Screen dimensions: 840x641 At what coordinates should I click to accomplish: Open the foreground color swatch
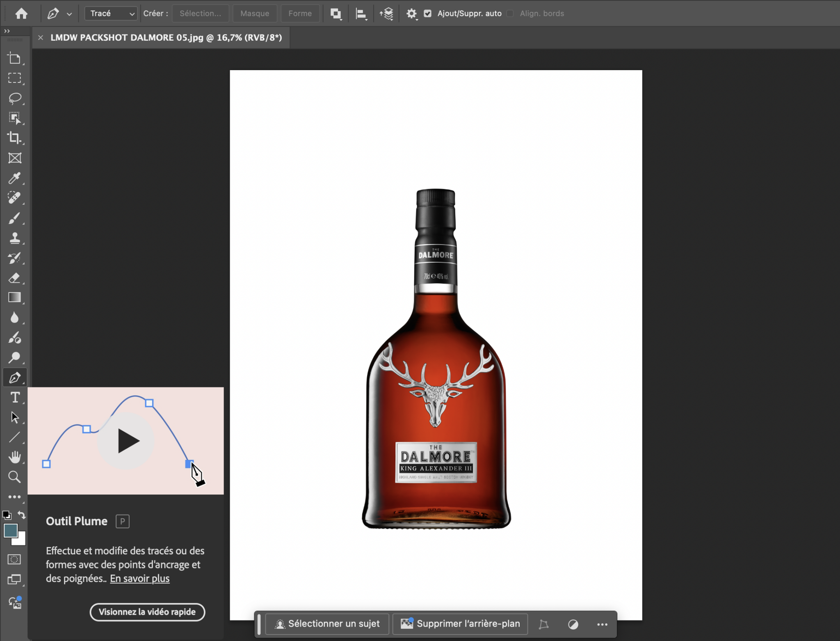click(x=10, y=531)
